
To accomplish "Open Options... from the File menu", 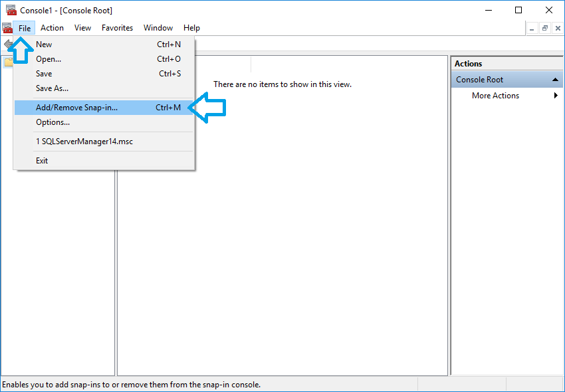I will click(53, 122).
